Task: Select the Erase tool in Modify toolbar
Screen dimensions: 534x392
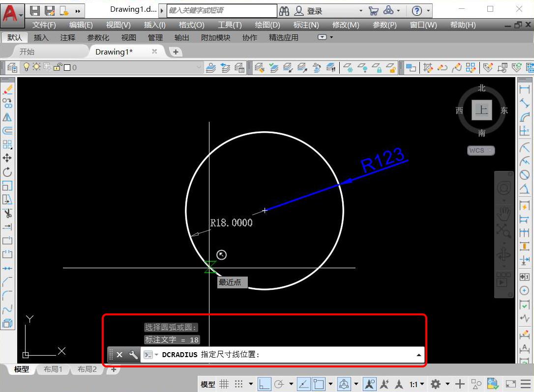Action: 7,89
